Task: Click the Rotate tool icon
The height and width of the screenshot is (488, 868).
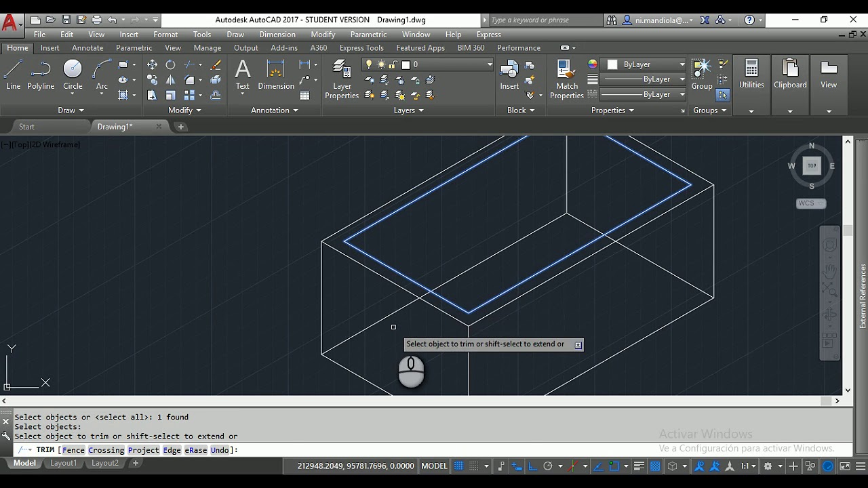Action: point(170,65)
